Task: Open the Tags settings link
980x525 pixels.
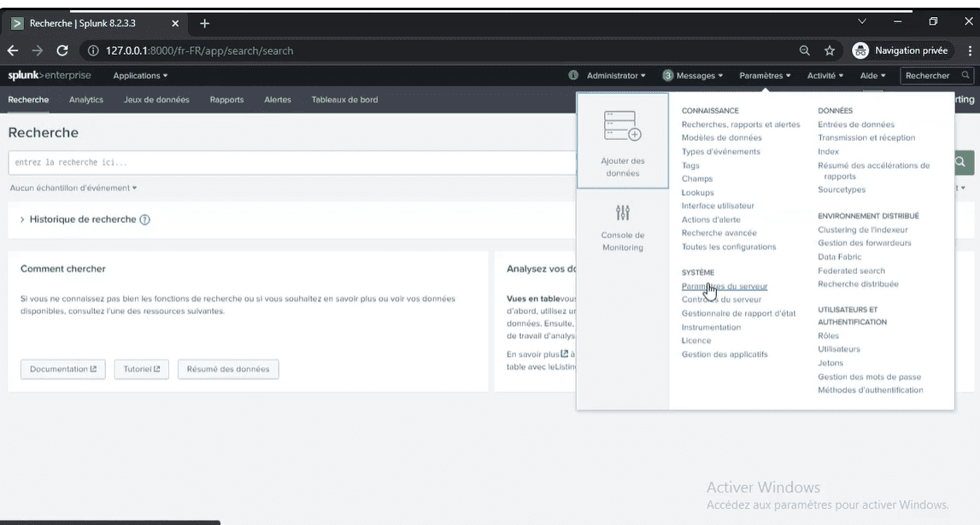Action: point(690,166)
